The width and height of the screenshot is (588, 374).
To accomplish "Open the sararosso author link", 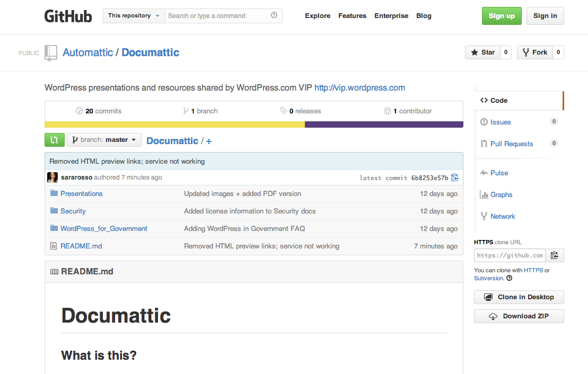I will point(76,177).
